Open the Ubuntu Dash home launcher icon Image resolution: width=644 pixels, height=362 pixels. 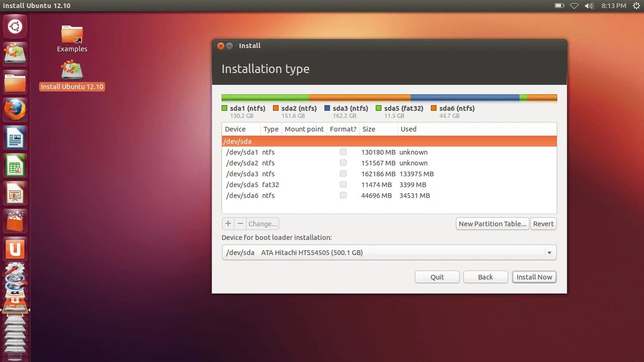pos(15,26)
